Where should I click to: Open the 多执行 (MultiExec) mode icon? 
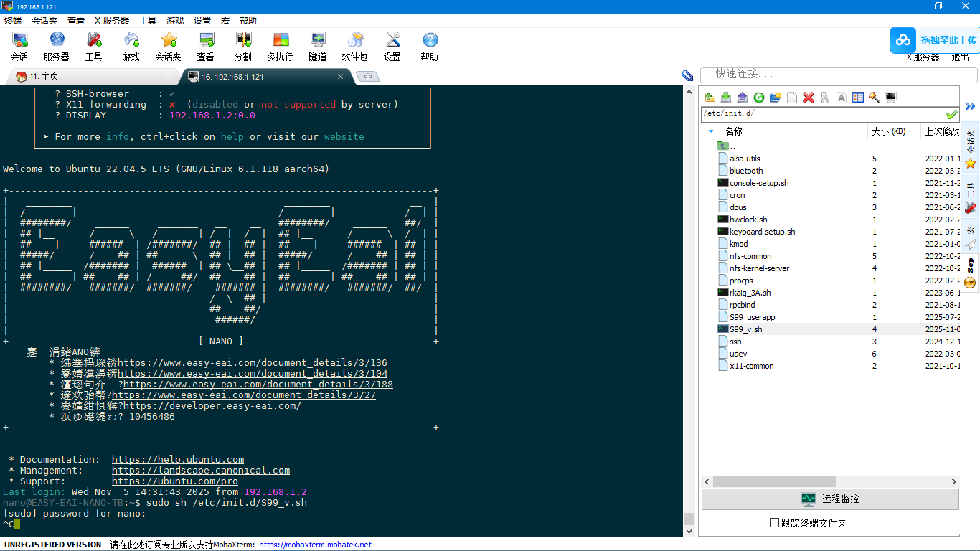click(x=280, y=46)
